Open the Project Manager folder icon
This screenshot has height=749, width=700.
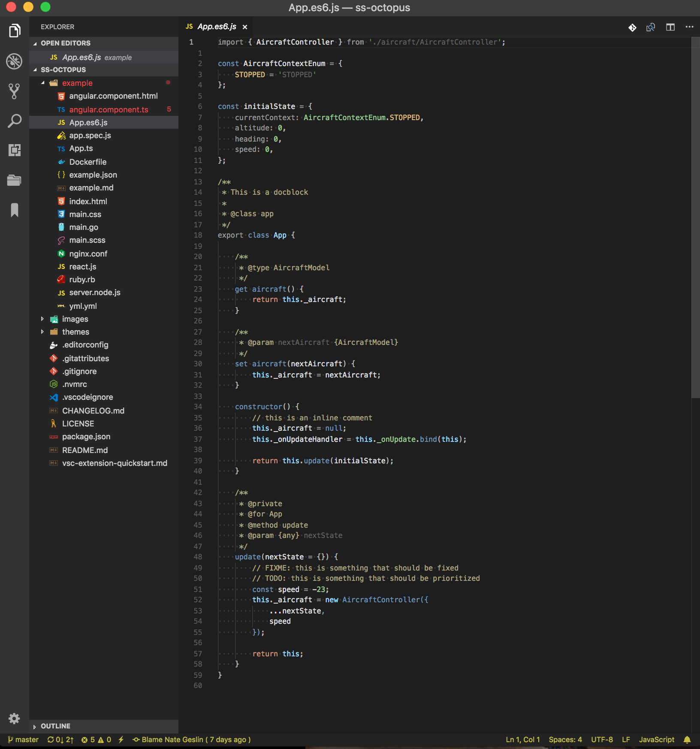(x=15, y=180)
